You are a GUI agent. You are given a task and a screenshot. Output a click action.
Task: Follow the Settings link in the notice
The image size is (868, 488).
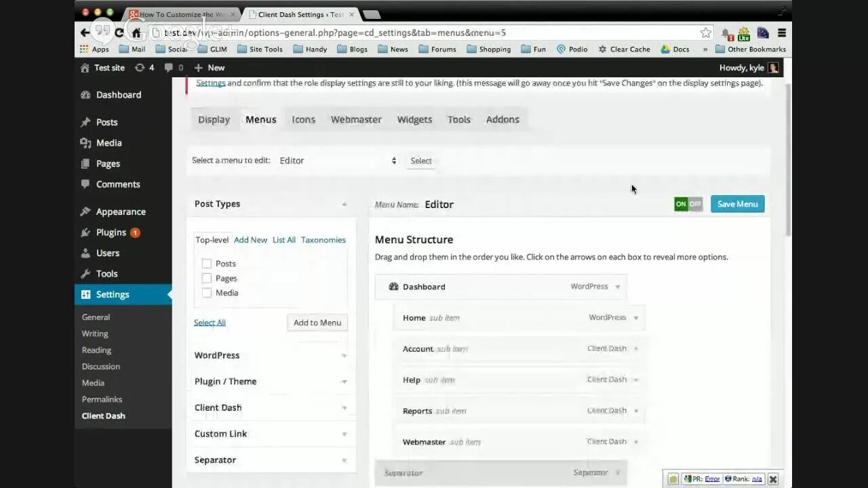pos(211,83)
